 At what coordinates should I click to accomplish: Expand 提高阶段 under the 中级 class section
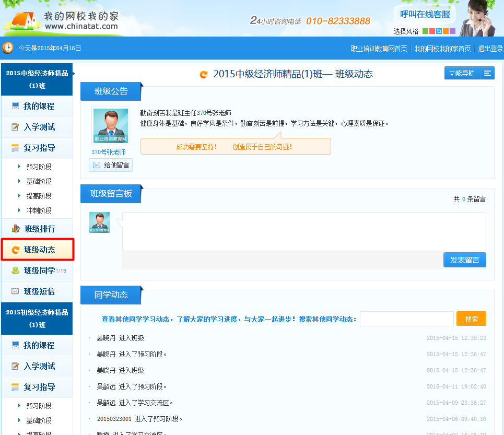(39, 196)
